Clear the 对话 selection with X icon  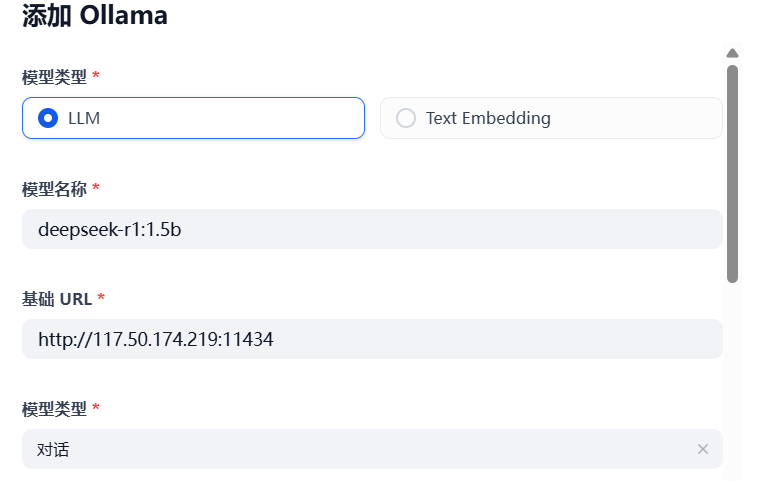[x=703, y=449]
